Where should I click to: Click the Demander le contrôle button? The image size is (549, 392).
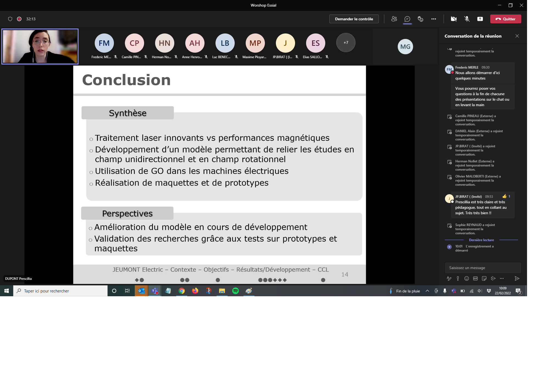click(x=354, y=19)
